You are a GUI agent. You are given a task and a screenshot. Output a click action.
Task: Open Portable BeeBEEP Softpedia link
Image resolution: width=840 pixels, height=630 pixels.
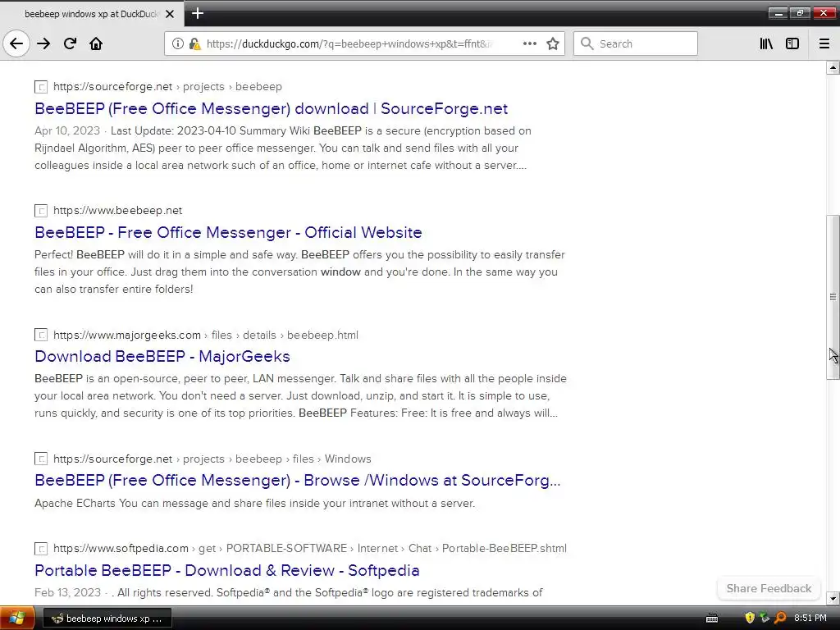coord(226,571)
